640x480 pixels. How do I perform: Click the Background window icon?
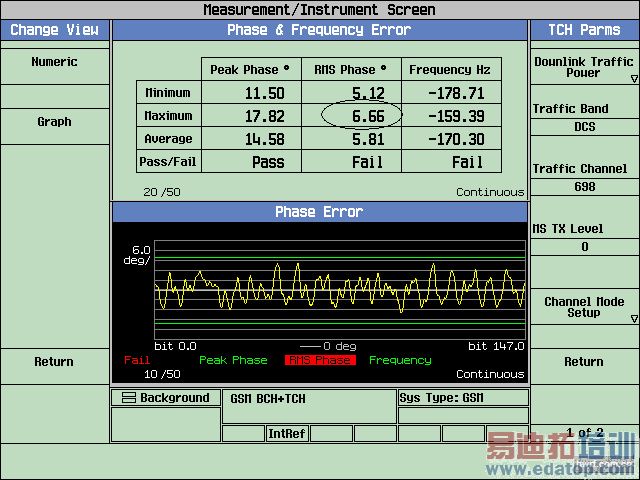pos(128,398)
